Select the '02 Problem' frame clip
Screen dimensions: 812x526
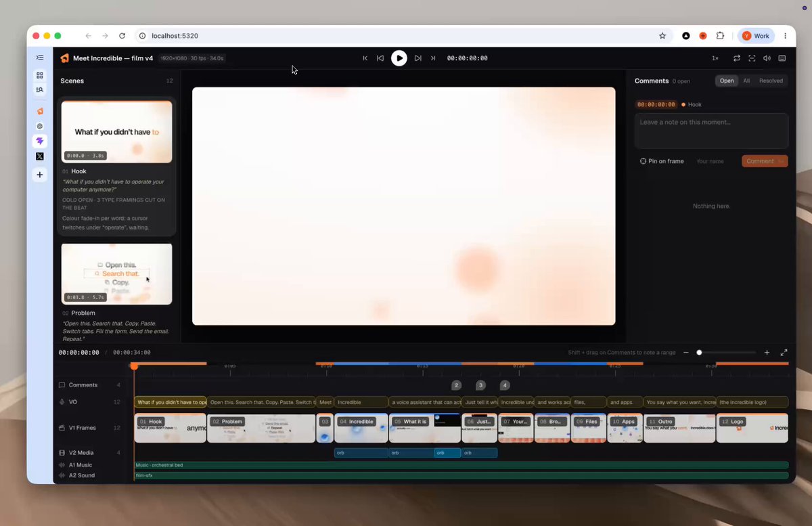(x=261, y=428)
